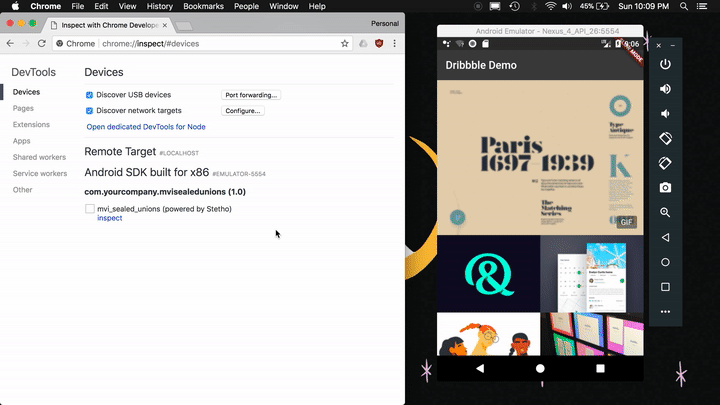Screen dimensions: 720x405
Task: Open emulator extended controls three-dots icon
Action: [665, 312]
